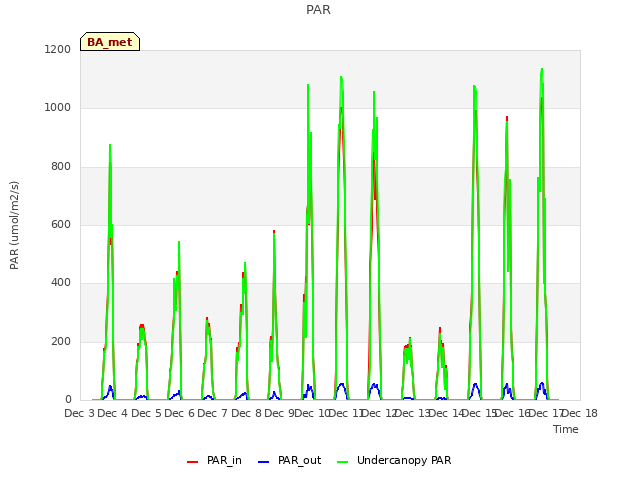This screenshot has height=480, width=640.
Task: Toggle the PAR_in legend entry
Action: pyautogui.click(x=214, y=460)
